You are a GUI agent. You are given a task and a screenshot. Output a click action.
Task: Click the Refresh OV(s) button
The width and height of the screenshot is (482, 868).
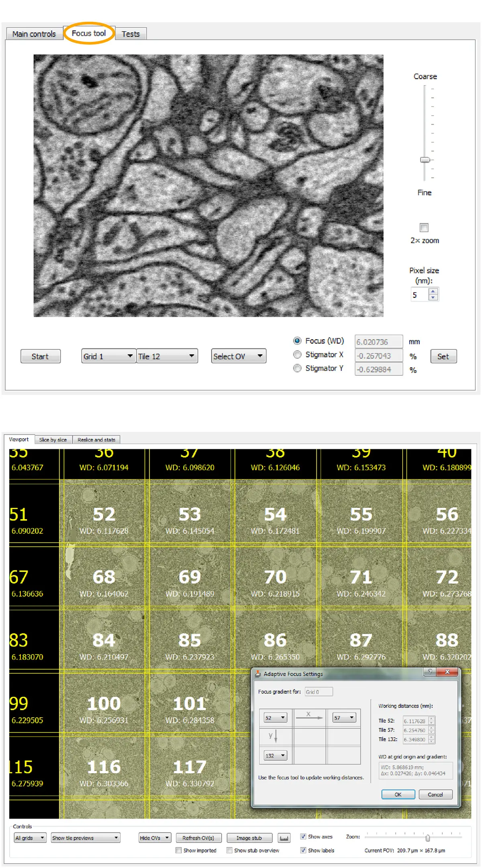(x=198, y=838)
